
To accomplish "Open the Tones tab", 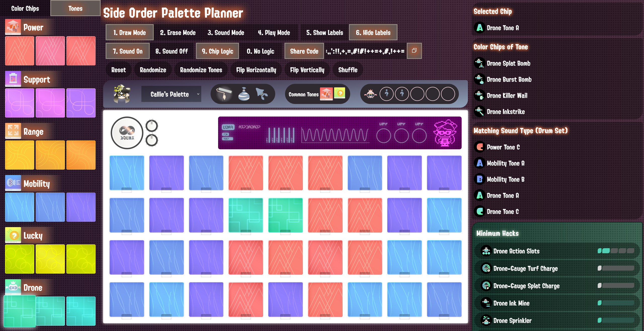I will (x=75, y=8).
